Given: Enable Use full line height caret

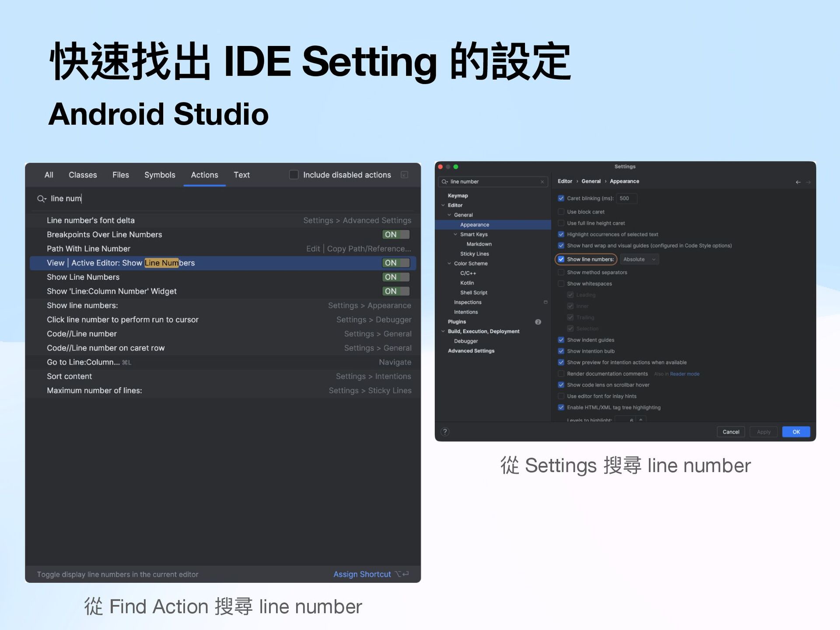Looking at the screenshot, I should click(x=561, y=223).
